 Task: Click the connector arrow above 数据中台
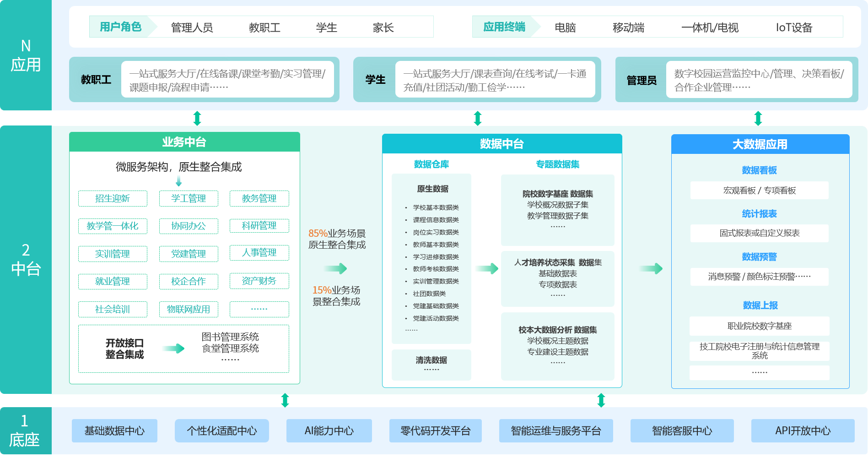(477, 118)
